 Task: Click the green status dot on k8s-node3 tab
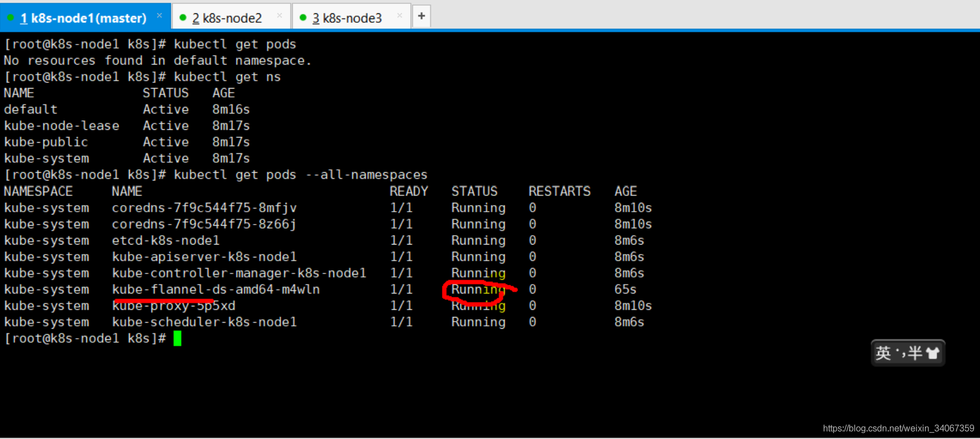303,18
